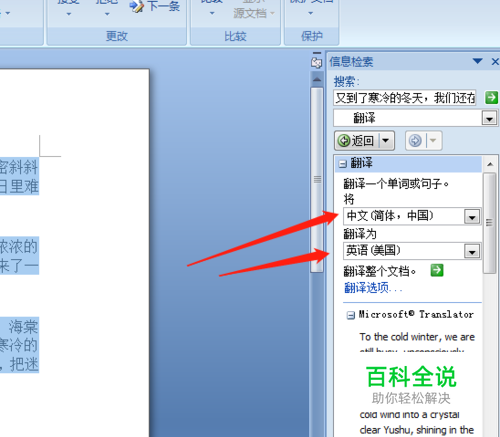
Task: Click the 返回 back button
Action: (357, 141)
